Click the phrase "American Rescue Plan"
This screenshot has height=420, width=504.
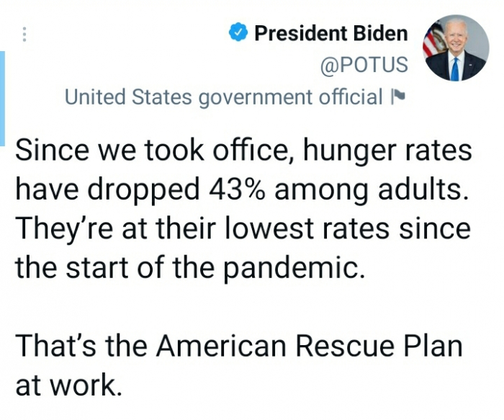[x=309, y=347]
